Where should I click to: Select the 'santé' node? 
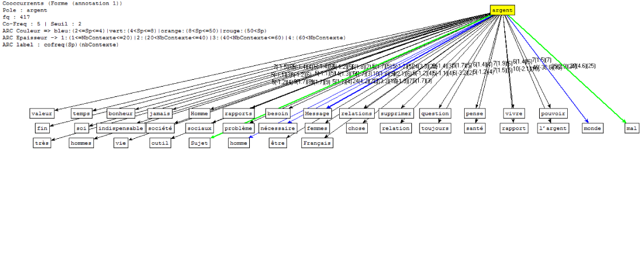click(475, 128)
